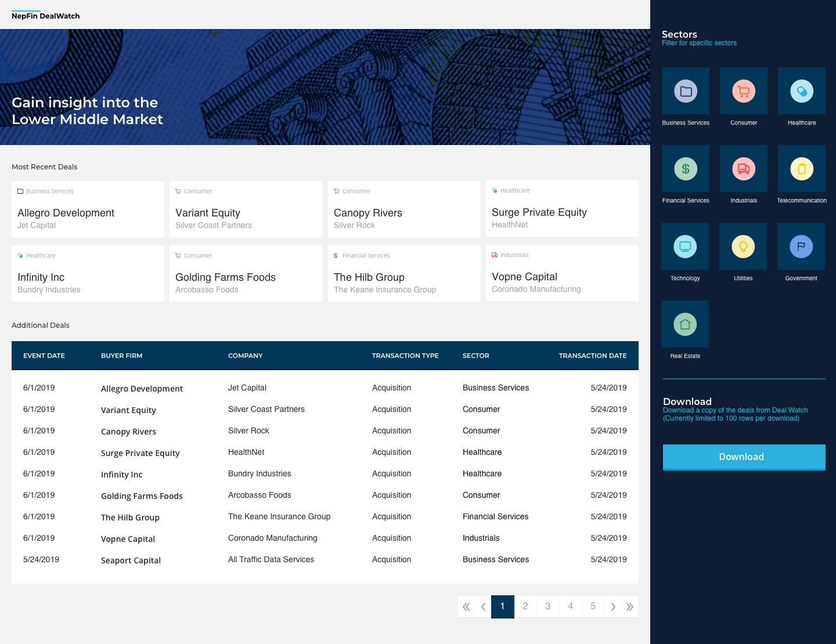The height and width of the screenshot is (644, 836).
Task: Go to page 3 of deals
Action: click(548, 606)
